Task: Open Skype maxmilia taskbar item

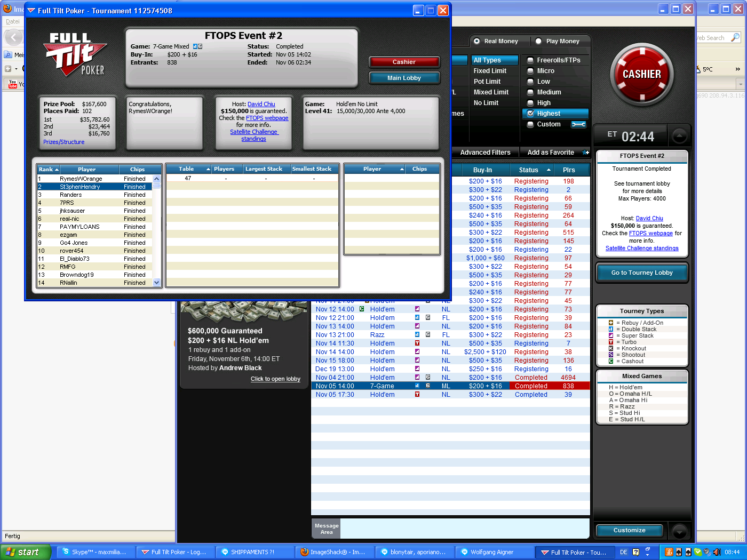Action: pyautogui.click(x=94, y=552)
